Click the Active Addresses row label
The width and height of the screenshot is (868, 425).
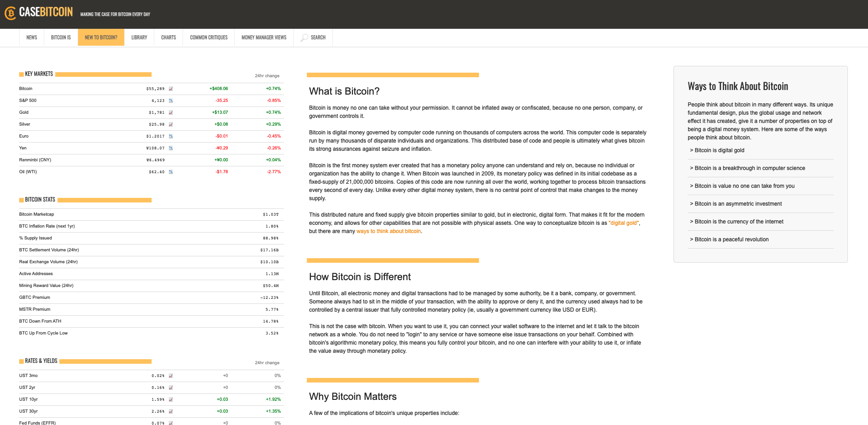pyautogui.click(x=36, y=274)
